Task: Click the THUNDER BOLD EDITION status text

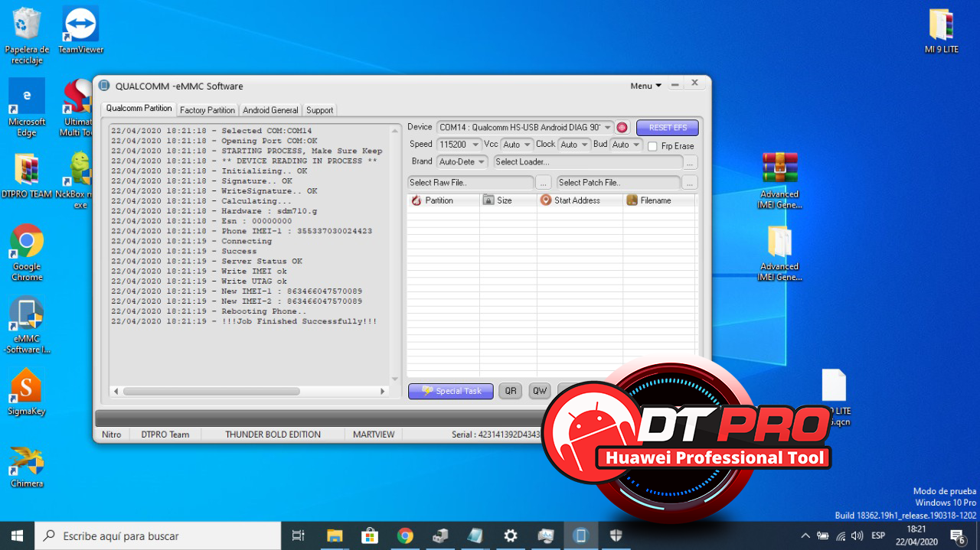Action: [273, 434]
